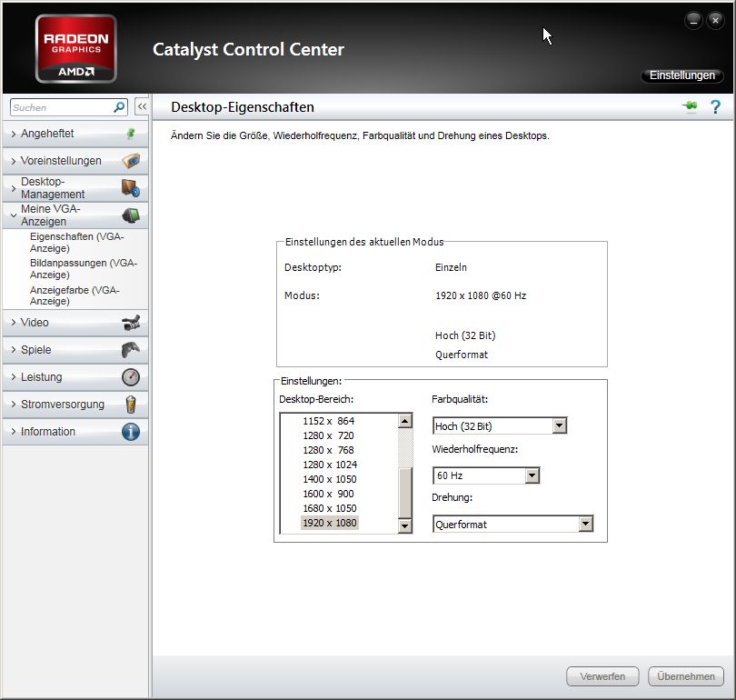Image resolution: width=736 pixels, height=700 pixels.
Task: Click resolution list scroll down arrow
Action: (x=405, y=525)
